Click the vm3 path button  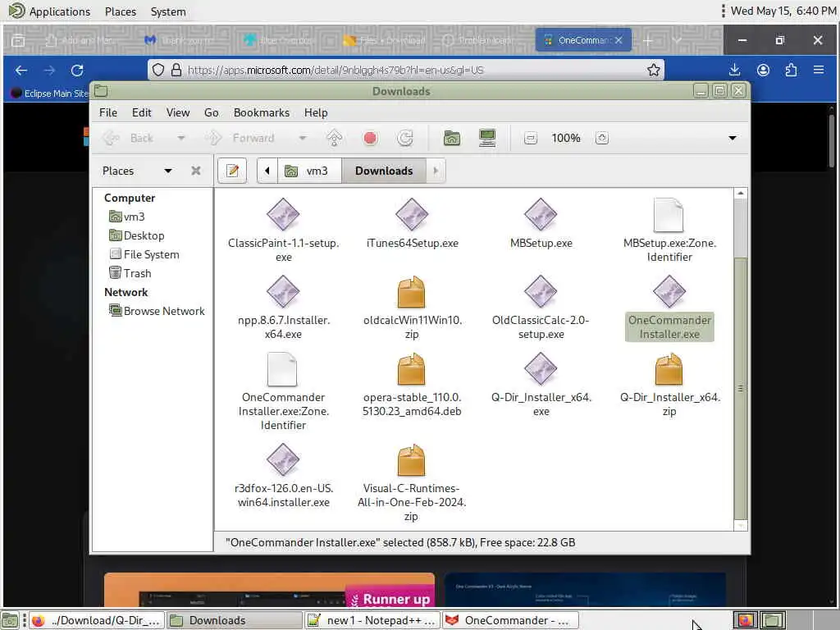click(309, 171)
